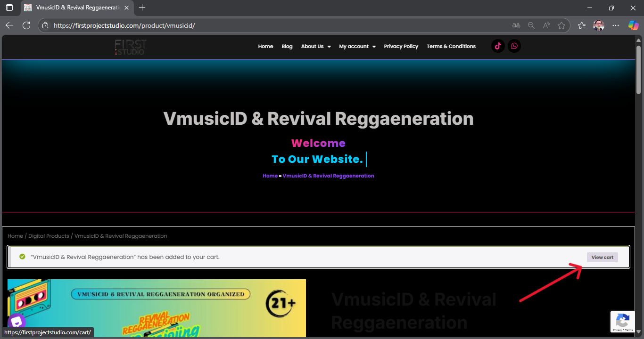Go back with the browser back arrow
This screenshot has width=644, height=339.
point(9,25)
